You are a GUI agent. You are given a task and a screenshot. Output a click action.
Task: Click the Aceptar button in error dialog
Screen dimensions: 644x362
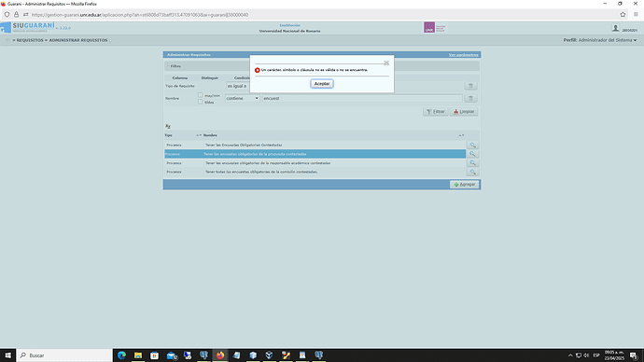click(x=322, y=84)
